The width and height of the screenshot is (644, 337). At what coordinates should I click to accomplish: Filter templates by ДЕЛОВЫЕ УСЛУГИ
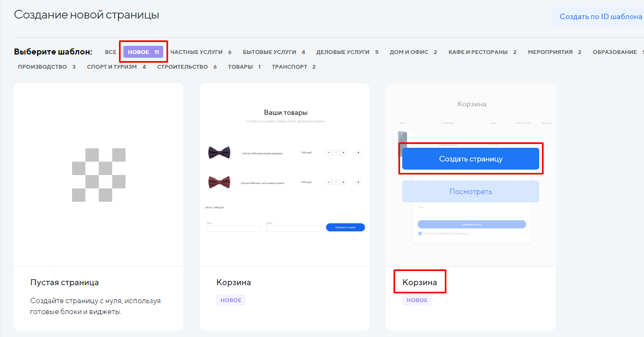point(347,52)
